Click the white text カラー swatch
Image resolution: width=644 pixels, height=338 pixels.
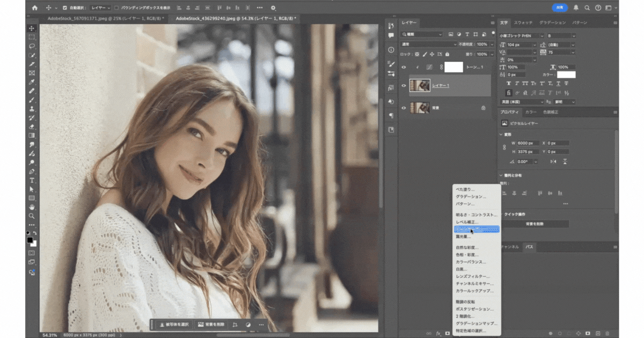[566, 75]
